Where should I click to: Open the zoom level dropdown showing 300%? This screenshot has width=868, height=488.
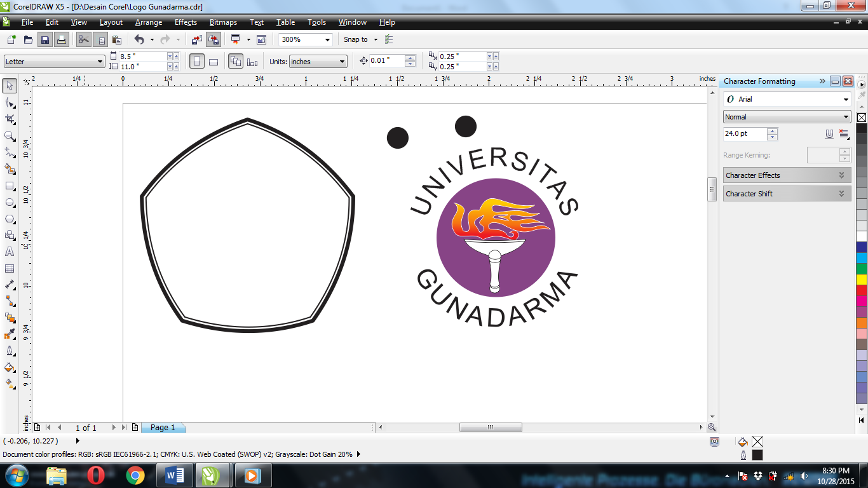click(x=328, y=39)
